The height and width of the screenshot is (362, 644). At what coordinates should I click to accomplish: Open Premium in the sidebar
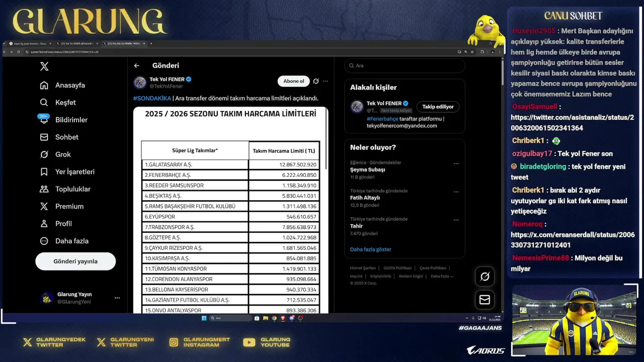pyautogui.click(x=61, y=206)
